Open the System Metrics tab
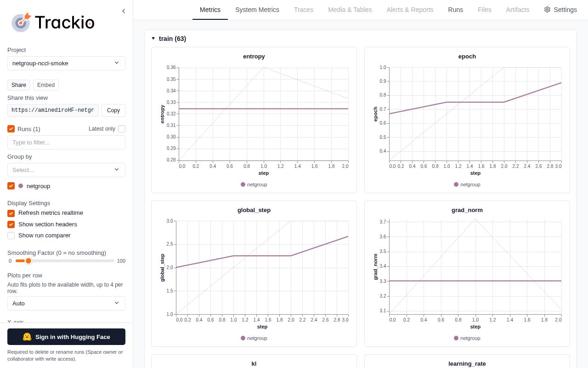588x368 pixels. (x=257, y=10)
